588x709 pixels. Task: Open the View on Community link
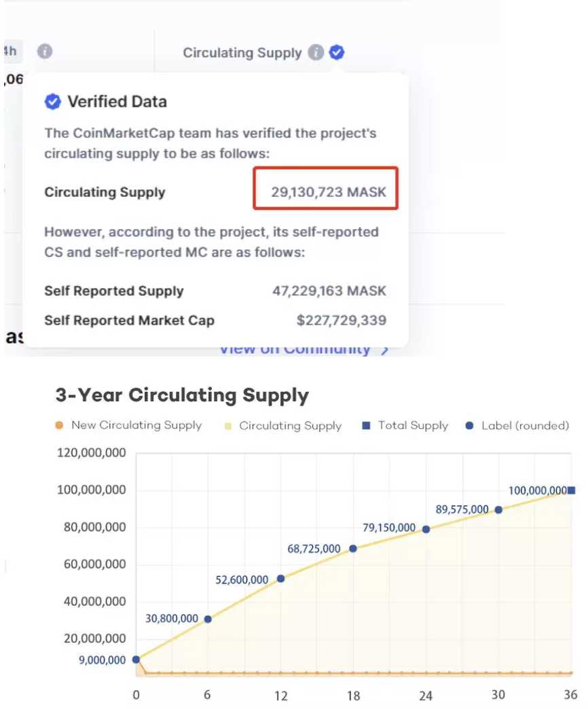(x=295, y=349)
